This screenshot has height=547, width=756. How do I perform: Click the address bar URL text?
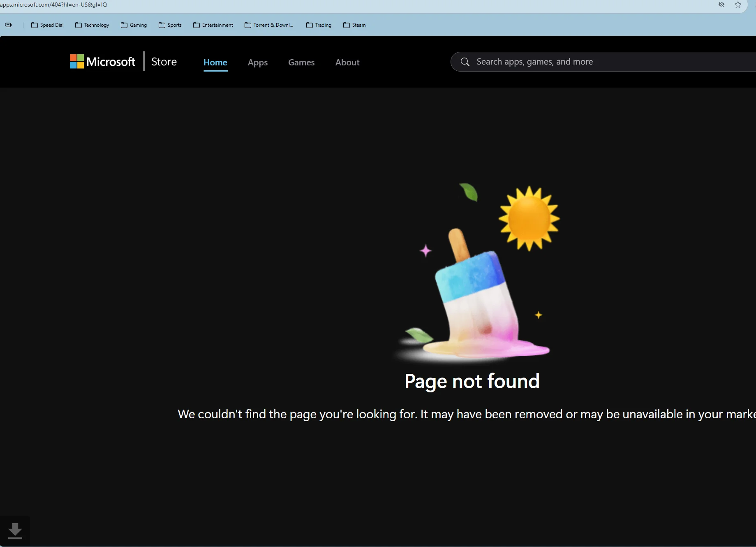click(x=53, y=5)
